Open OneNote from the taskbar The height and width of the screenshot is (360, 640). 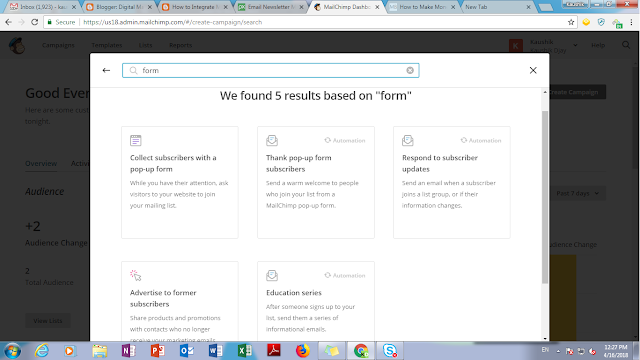(129, 351)
